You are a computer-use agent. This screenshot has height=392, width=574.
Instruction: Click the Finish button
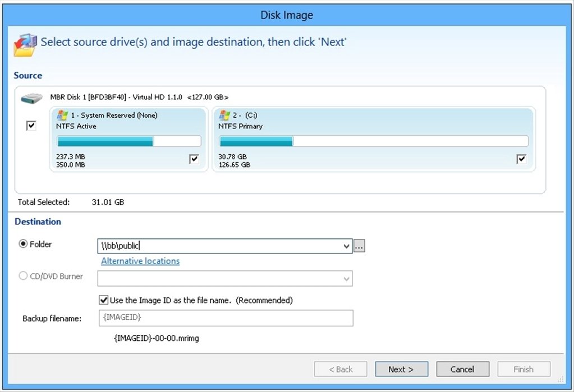pos(524,369)
